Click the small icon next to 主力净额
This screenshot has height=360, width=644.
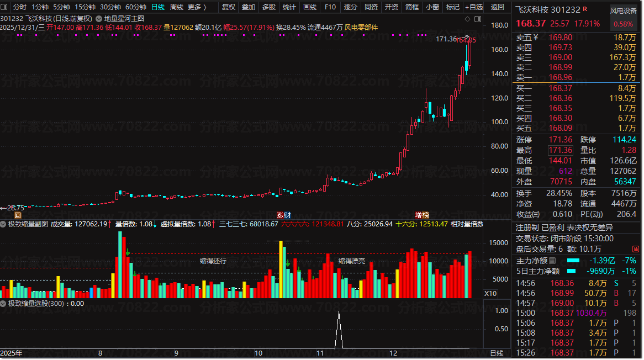coord(552,261)
